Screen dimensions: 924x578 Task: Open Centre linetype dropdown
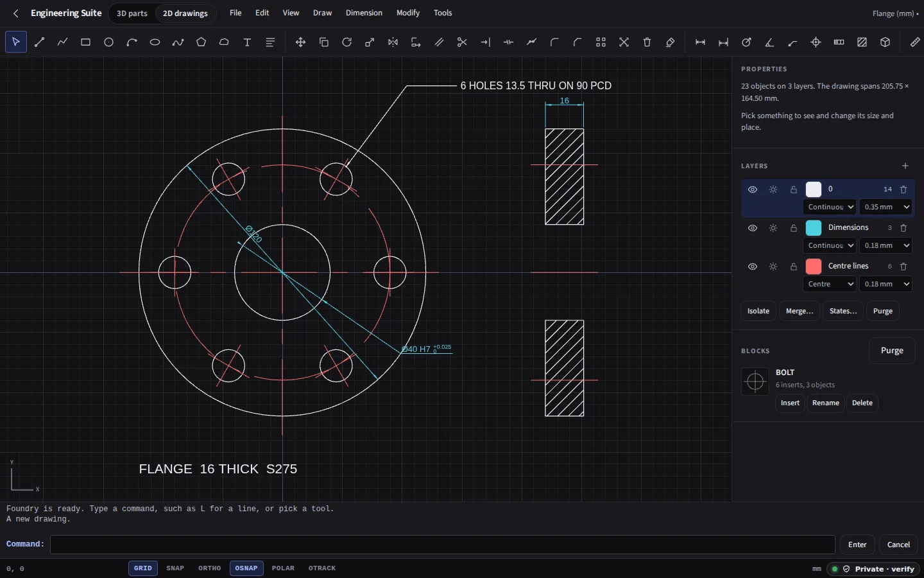tap(830, 284)
